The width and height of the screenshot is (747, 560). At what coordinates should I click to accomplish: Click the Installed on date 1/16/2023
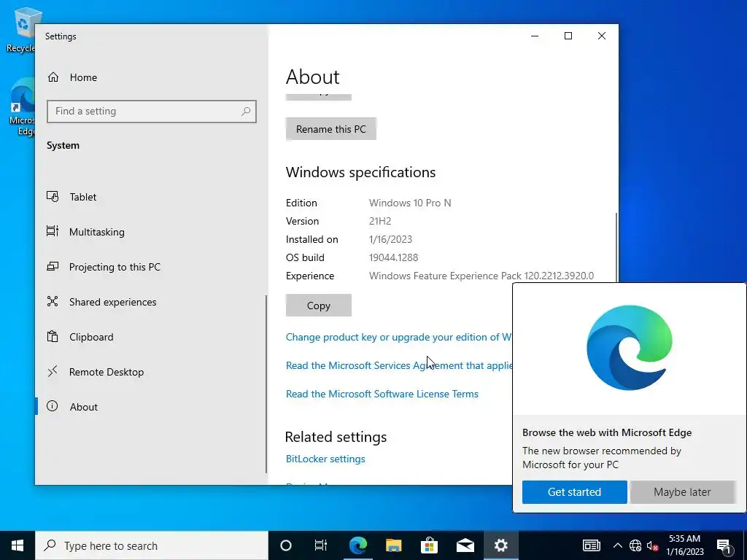(391, 239)
